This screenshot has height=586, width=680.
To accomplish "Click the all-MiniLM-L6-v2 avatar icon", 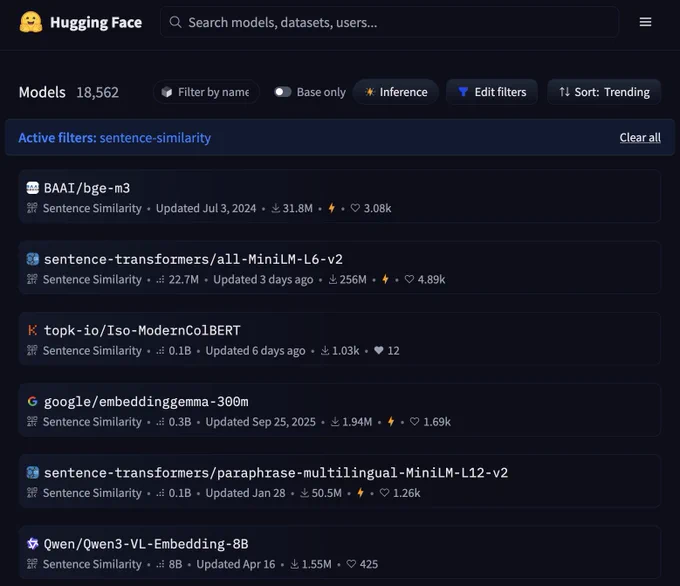I will 33,259.
